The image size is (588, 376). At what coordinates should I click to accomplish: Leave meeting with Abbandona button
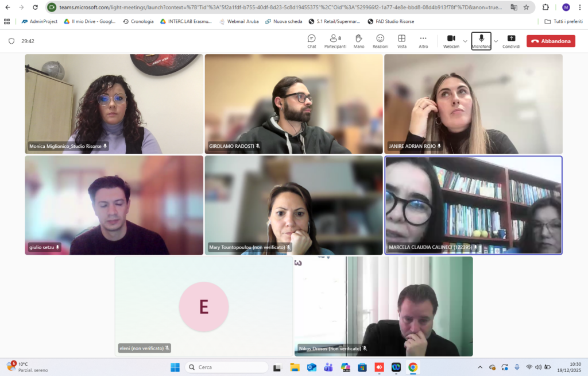[551, 41]
